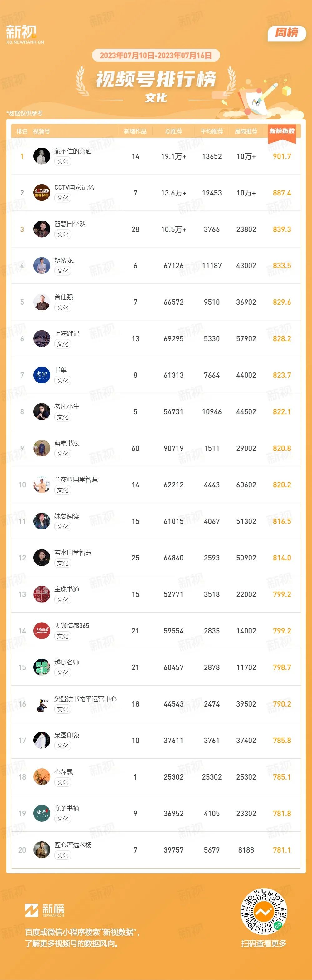Click the QR code at bottom right
The width and height of the screenshot is (312, 980).
click(264, 912)
